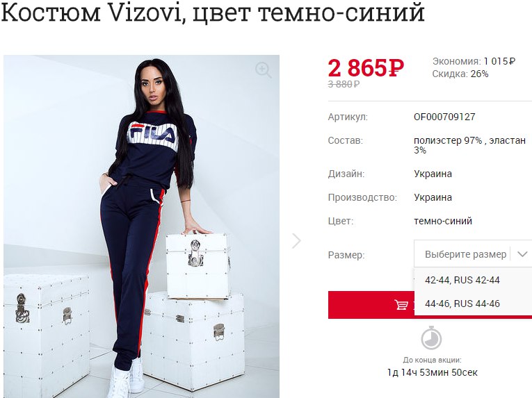This screenshot has height=398, width=532.
Task: Click the stopwatch timer icon
Action: click(x=431, y=338)
